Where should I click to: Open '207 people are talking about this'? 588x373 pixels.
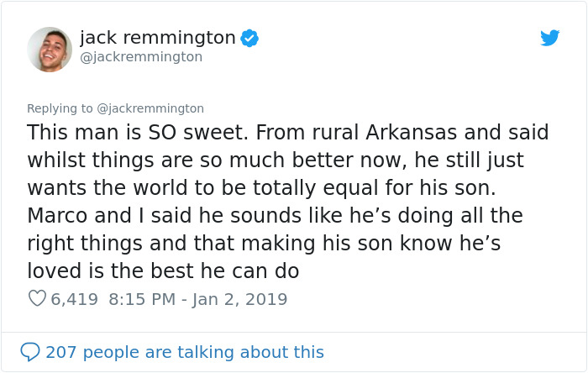[184, 352]
